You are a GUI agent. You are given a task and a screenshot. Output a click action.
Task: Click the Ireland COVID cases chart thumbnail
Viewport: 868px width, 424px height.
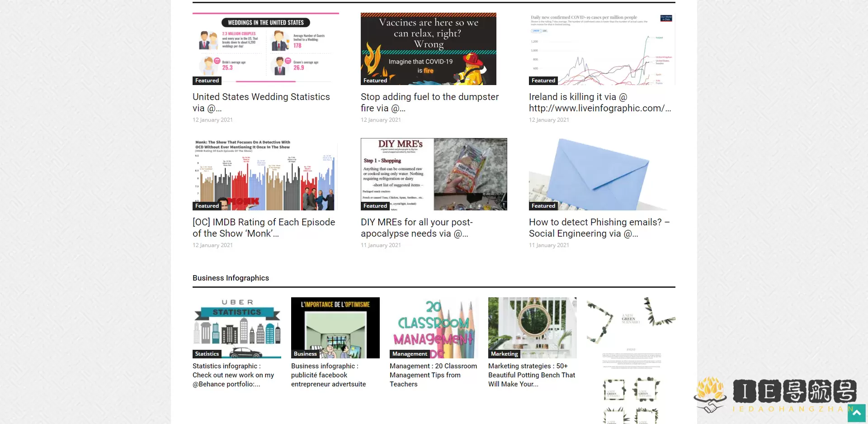[x=602, y=49]
